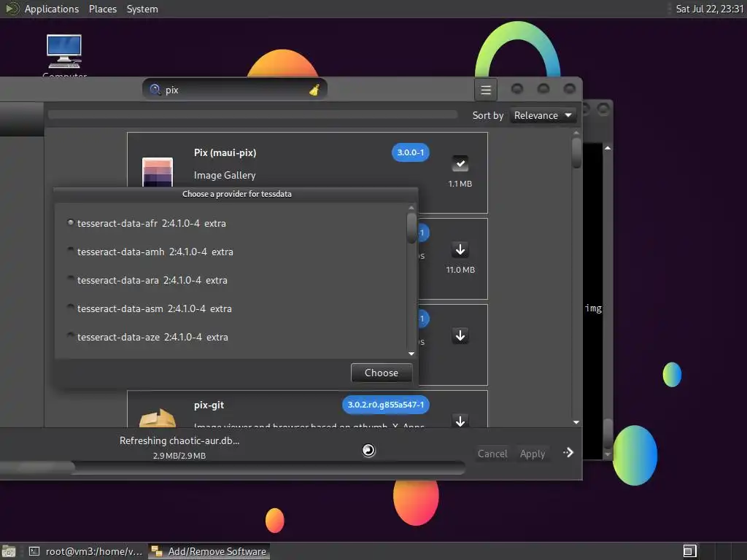This screenshot has height=560, width=747.
Task: Click the terminal window scroll up arrow
Action: 608,148
